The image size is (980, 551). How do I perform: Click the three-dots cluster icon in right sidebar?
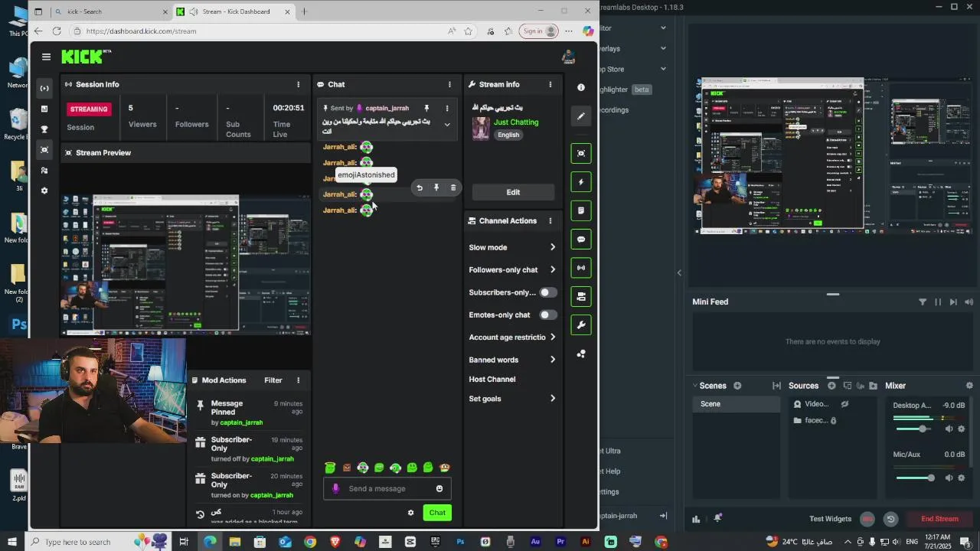(581, 354)
